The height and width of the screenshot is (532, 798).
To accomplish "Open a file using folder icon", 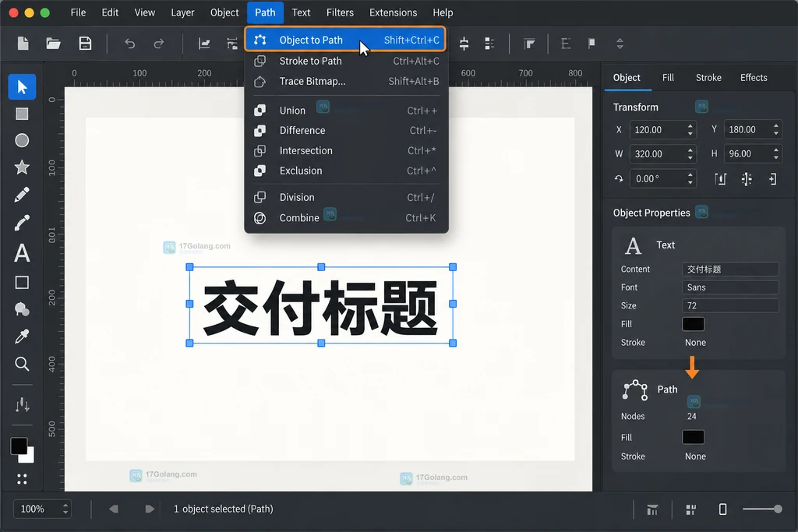I will click(54, 44).
